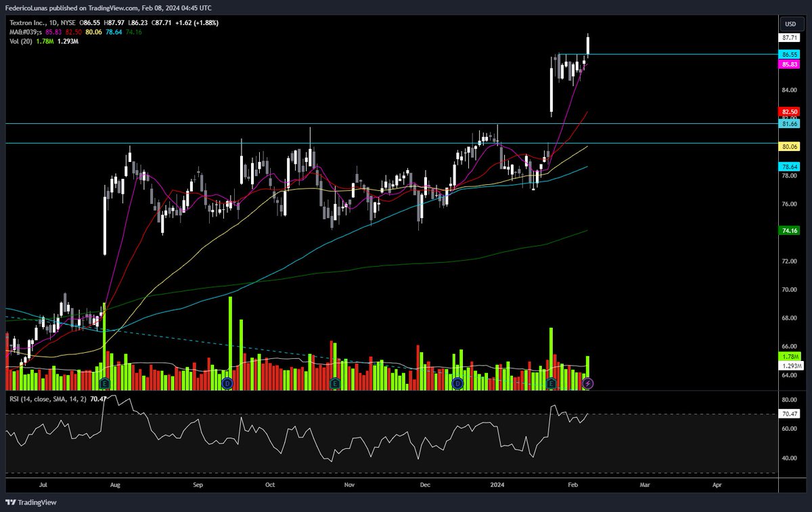Screen dimensions: 812x512
Task: Click the 1.78M volume axis label
Action: click(790, 357)
